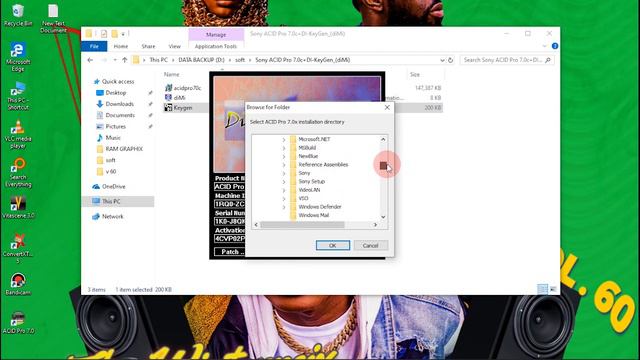Image resolution: width=640 pixels, height=360 pixels.
Task: Sort files by Size column header
Action: pos(415,74)
